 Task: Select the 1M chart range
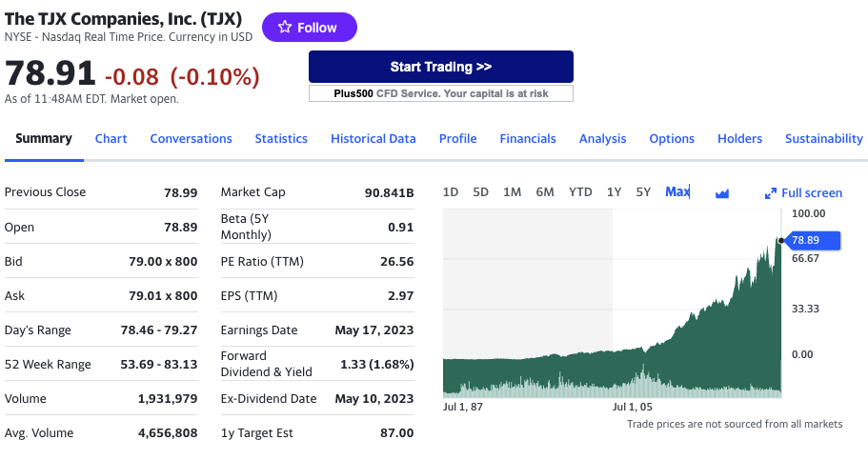512,192
